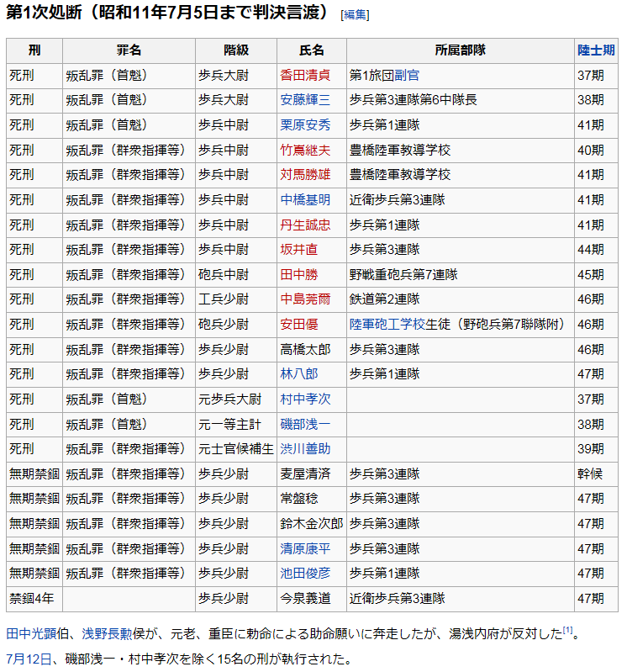Click the 禁錮4年 sentence cell
The image size is (627, 672).
[34, 599]
